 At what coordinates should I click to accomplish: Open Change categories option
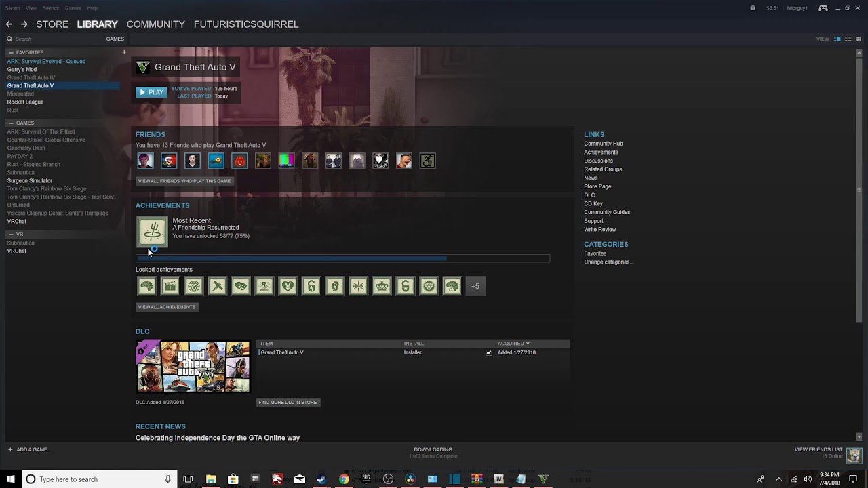(609, 262)
